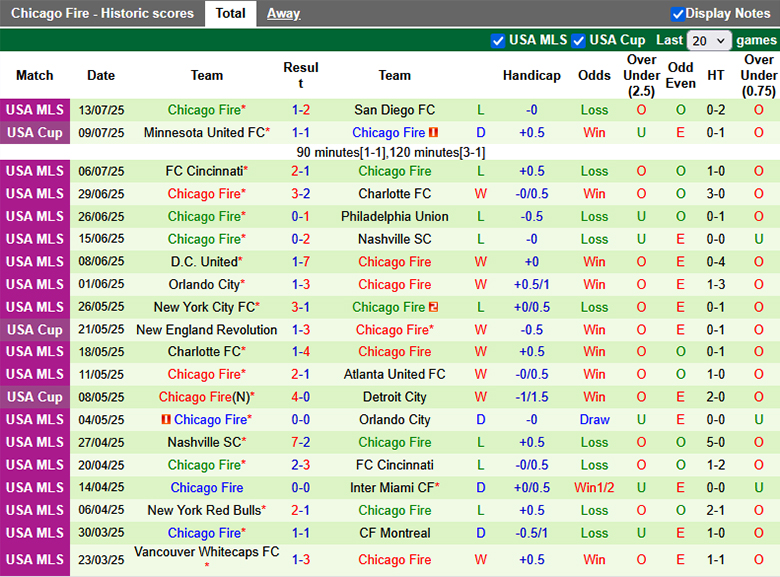This screenshot has width=780, height=577.
Task: Click the Handicap column header
Action: pos(531,75)
